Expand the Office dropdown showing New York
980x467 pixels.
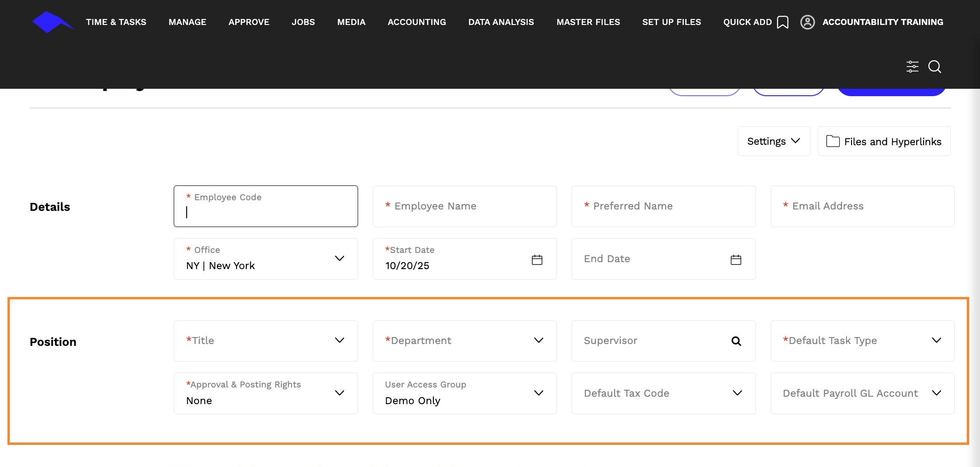[x=266, y=259]
